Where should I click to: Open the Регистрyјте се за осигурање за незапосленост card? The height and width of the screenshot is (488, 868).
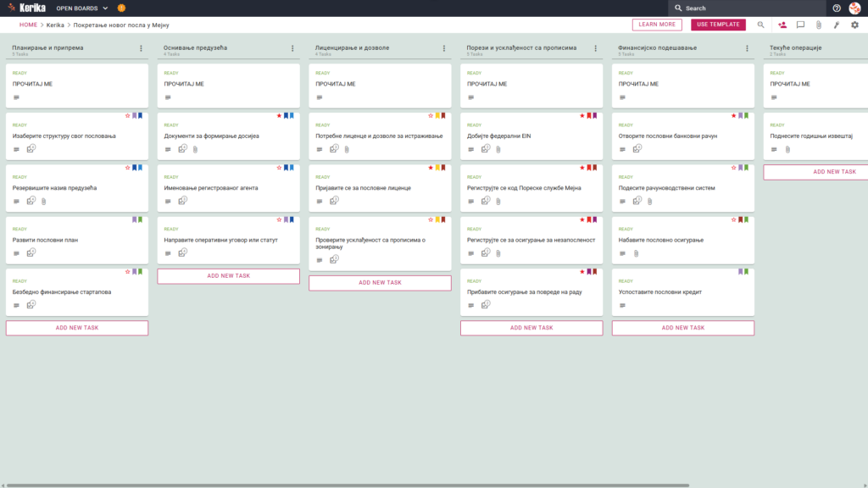tap(531, 240)
